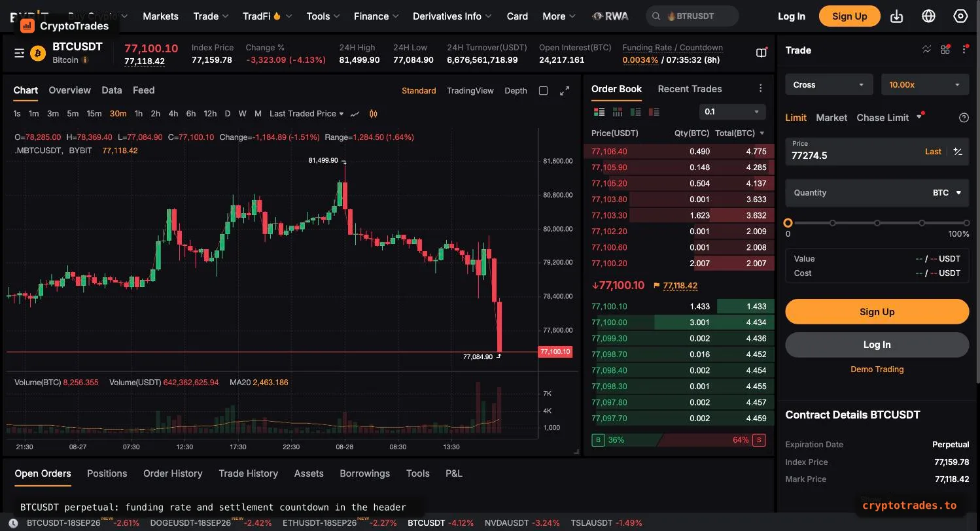The image size is (980, 531).
Task: Click the mark price flag icon in order book
Action: pyautogui.click(x=656, y=286)
